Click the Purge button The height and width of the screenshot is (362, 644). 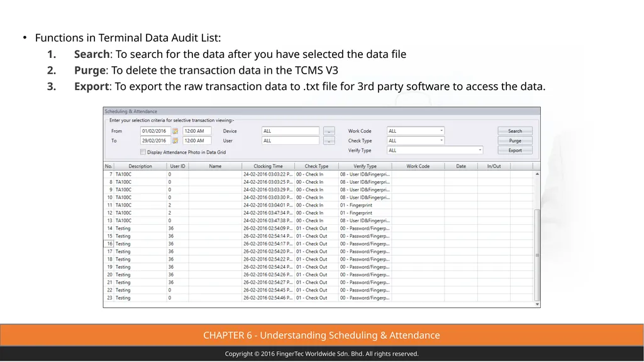click(x=515, y=140)
